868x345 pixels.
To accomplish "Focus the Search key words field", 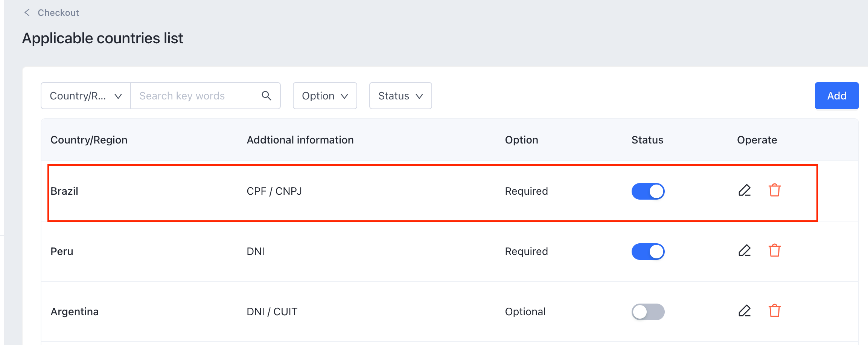I will (x=196, y=96).
